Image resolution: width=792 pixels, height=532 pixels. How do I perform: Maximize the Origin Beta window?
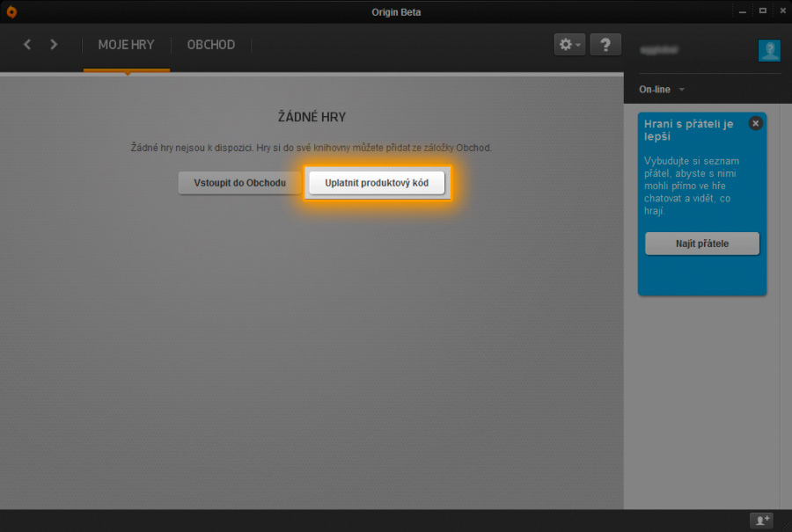pos(763,11)
